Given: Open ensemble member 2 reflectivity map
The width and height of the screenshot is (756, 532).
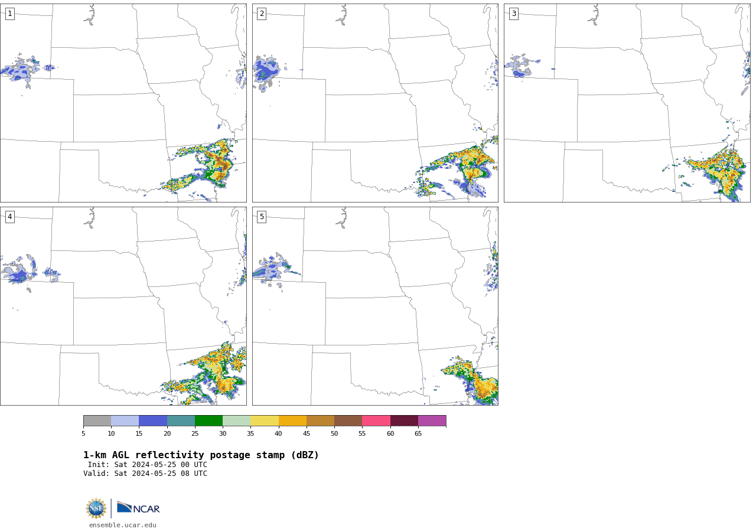Looking at the screenshot, I should tap(375, 103).
